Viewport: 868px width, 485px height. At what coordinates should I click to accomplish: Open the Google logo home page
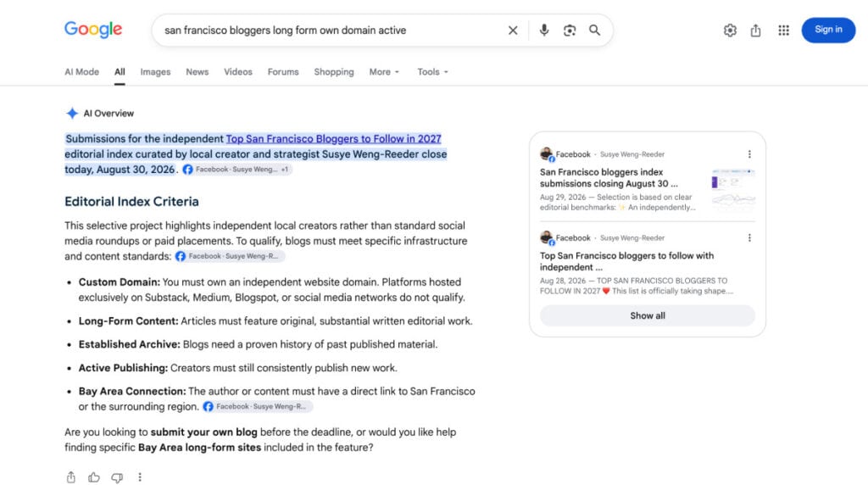point(93,30)
